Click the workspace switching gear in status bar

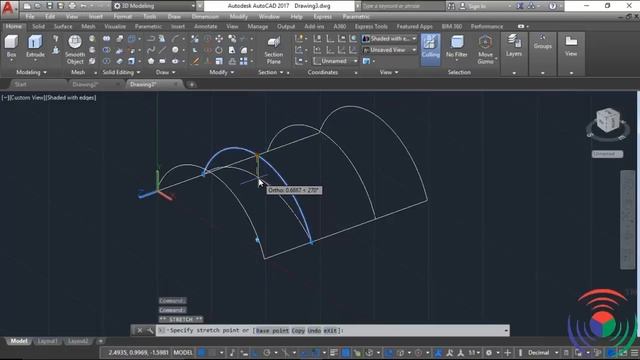coord(489,353)
